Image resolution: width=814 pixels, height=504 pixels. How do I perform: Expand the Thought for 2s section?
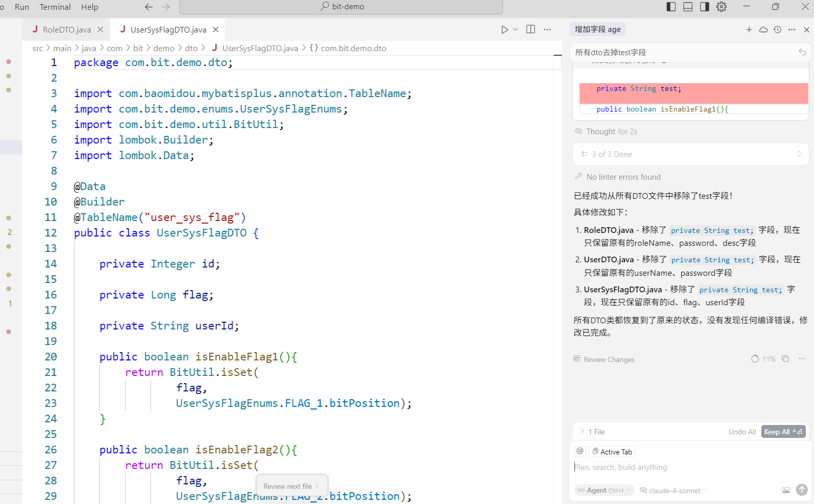click(x=606, y=132)
